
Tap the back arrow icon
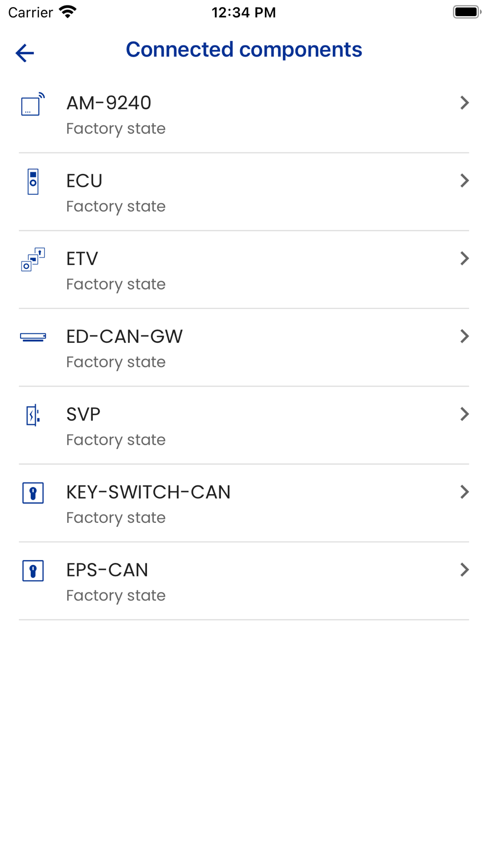coord(25,53)
